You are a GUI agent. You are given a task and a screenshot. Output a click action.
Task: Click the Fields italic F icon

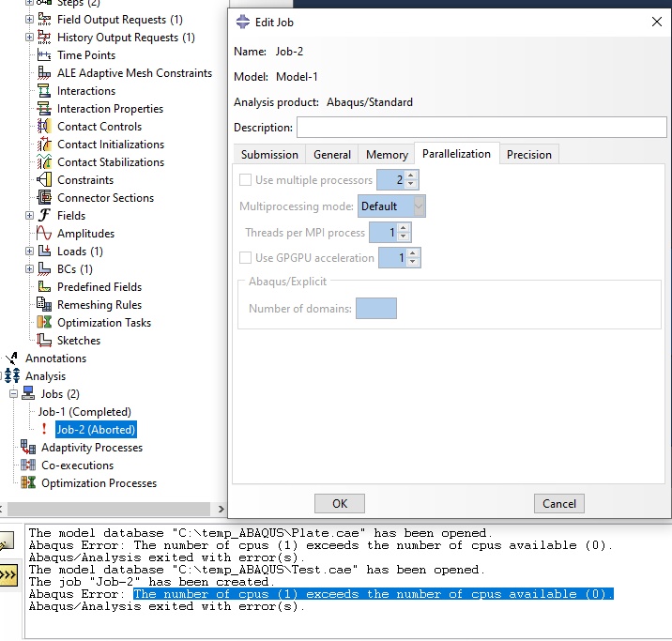pos(44,216)
